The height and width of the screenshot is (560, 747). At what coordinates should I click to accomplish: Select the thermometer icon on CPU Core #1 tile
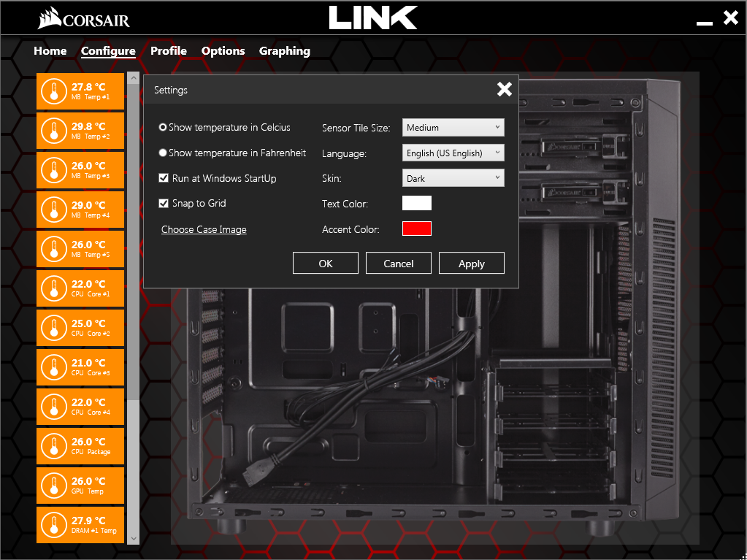53,288
